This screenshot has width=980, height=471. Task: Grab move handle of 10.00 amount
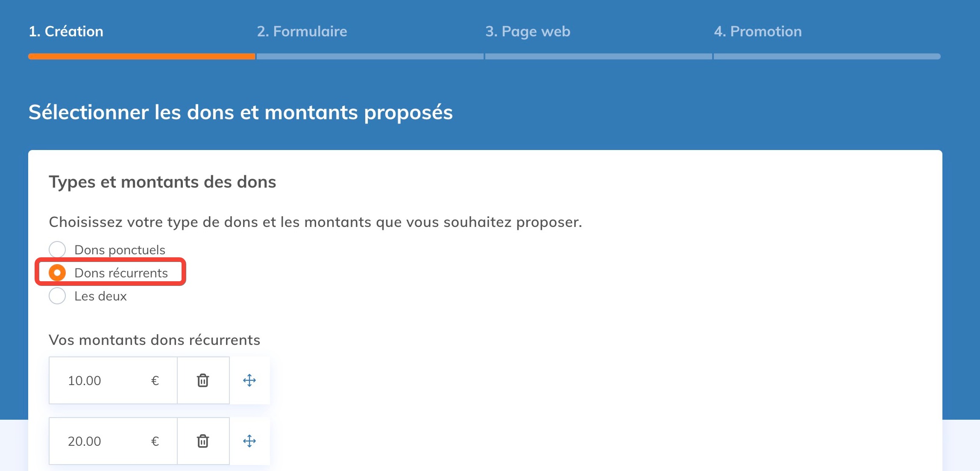click(x=249, y=380)
